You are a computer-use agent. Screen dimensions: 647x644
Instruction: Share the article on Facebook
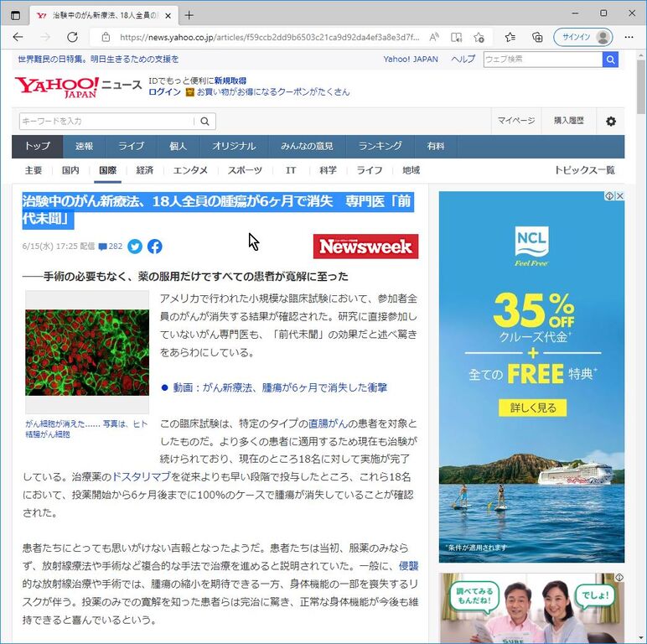(155, 247)
